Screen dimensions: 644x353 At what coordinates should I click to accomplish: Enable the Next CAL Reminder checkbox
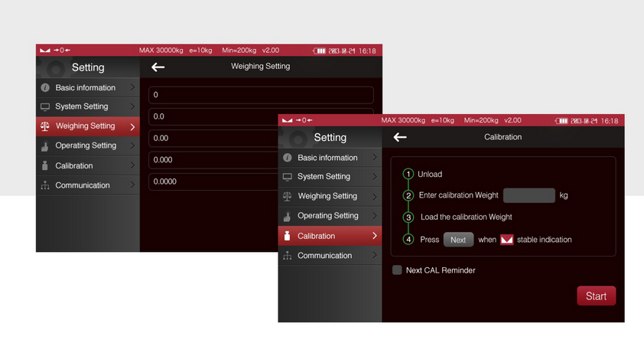point(397,270)
